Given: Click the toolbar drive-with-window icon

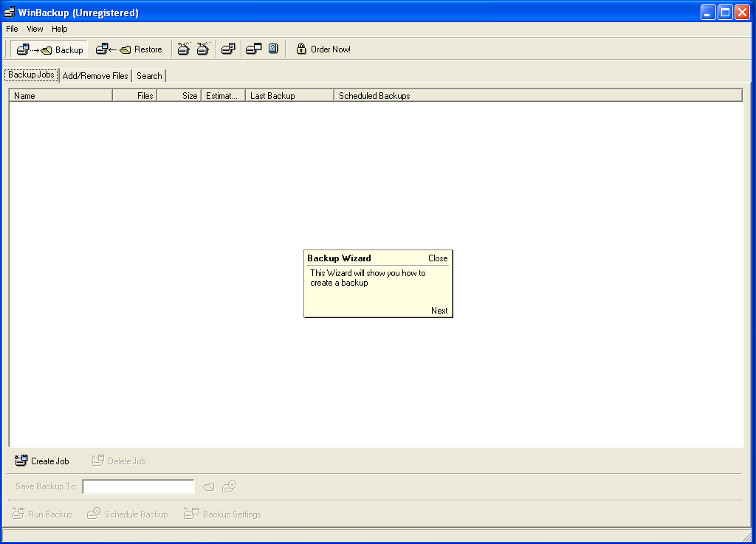Looking at the screenshot, I should click(x=254, y=49).
